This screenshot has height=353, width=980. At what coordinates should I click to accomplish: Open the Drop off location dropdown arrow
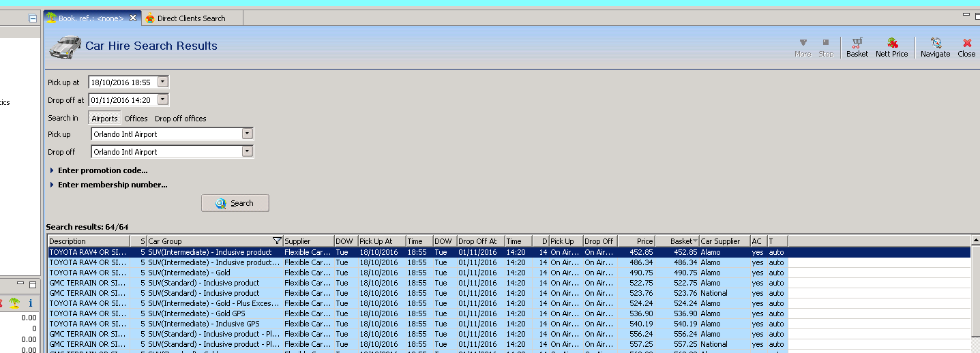point(248,152)
